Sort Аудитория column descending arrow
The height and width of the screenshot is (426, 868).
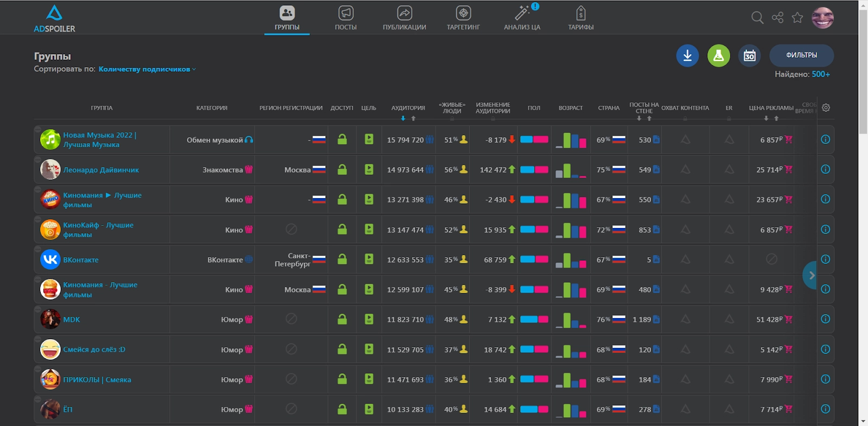403,118
